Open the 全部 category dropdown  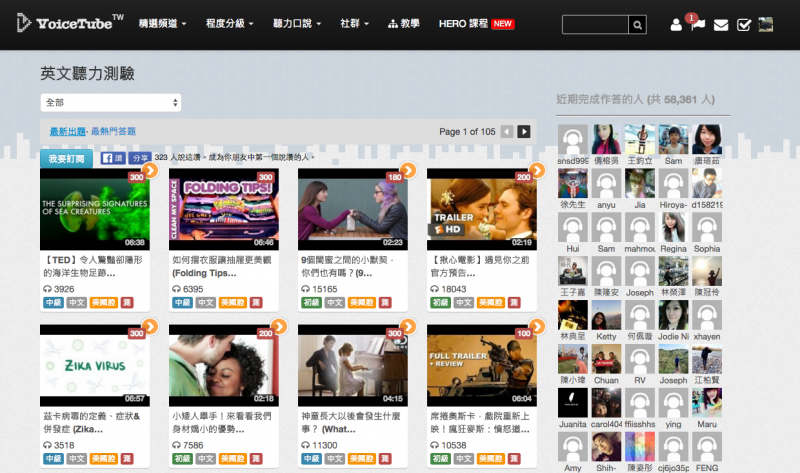pyautogui.click(x=111, y=103)
